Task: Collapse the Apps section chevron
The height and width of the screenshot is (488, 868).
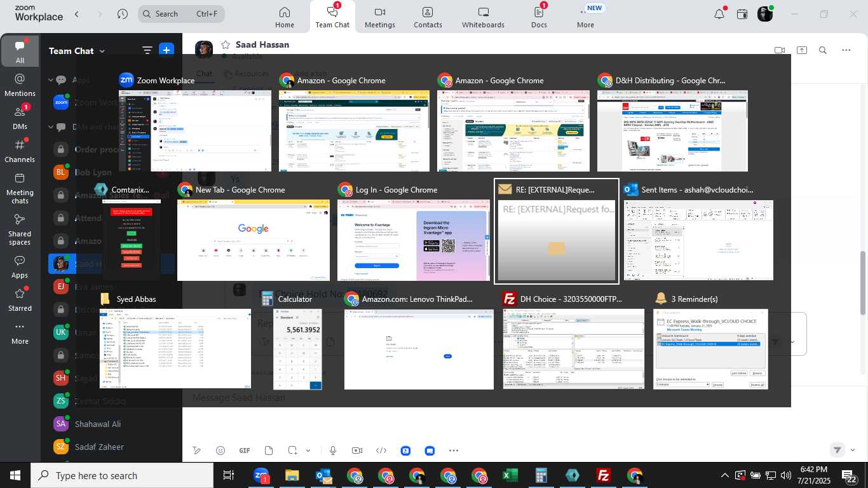Action: (x=51, y=80)
